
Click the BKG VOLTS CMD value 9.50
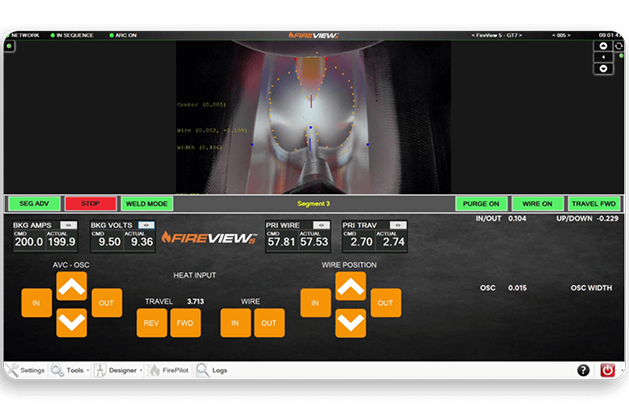coord(110,242)
